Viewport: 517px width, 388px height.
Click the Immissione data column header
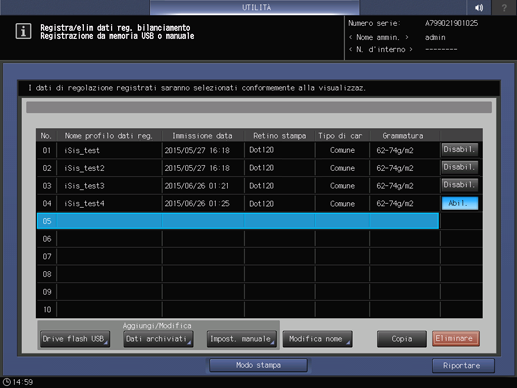pos(202,136)
